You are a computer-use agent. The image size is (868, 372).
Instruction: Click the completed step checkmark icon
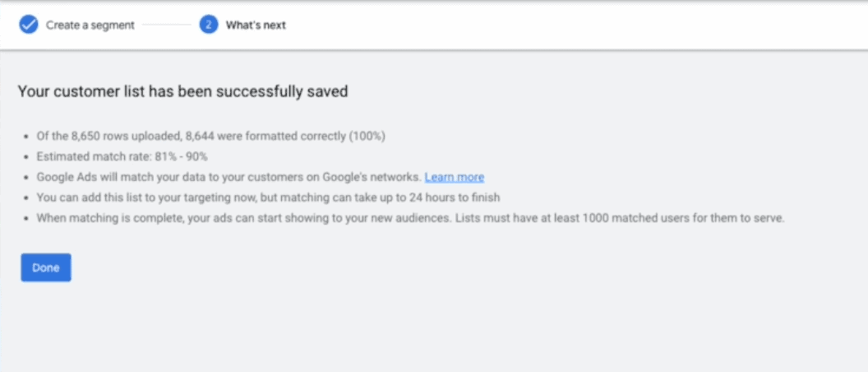(29, 25)
